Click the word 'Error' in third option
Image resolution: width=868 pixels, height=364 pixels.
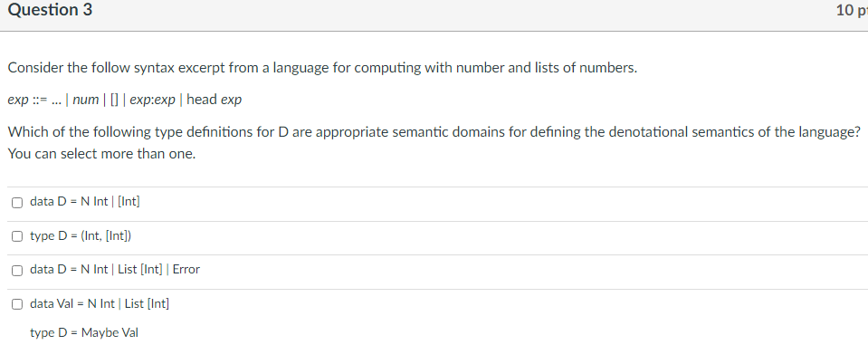pos(186,270)
